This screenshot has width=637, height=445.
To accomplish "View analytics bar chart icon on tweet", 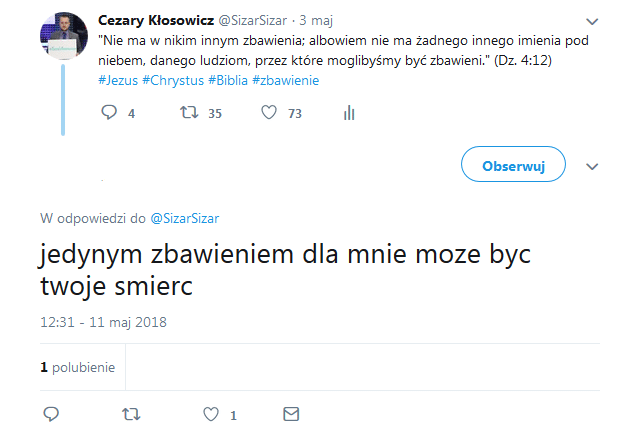I will click(x=349, y=114).
